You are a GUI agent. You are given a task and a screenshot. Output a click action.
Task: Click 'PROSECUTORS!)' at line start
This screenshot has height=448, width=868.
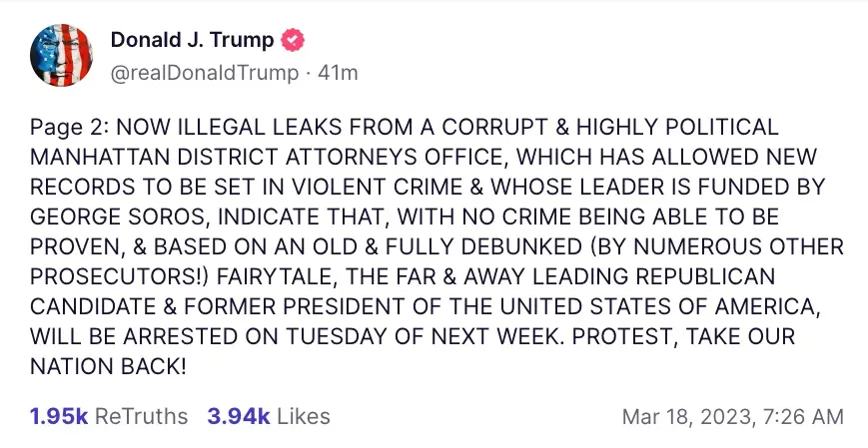click(x=120, y=276)
